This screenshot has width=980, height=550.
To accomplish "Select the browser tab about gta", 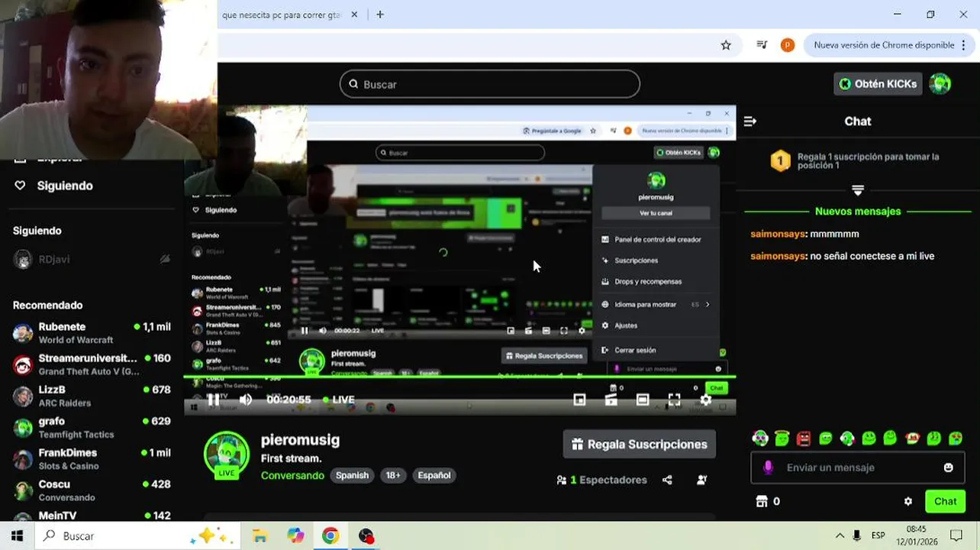I will point(280,15).
